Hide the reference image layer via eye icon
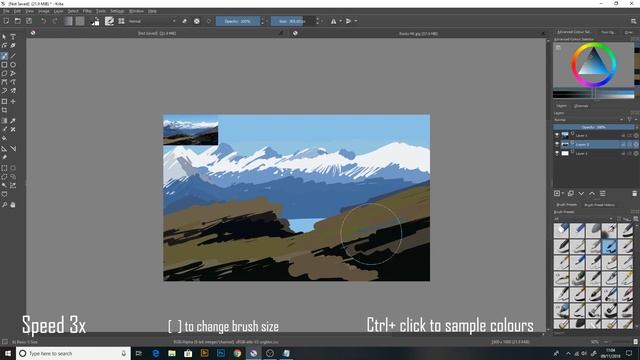The width and height of the screenshot is (640, 360). [557, 135]
